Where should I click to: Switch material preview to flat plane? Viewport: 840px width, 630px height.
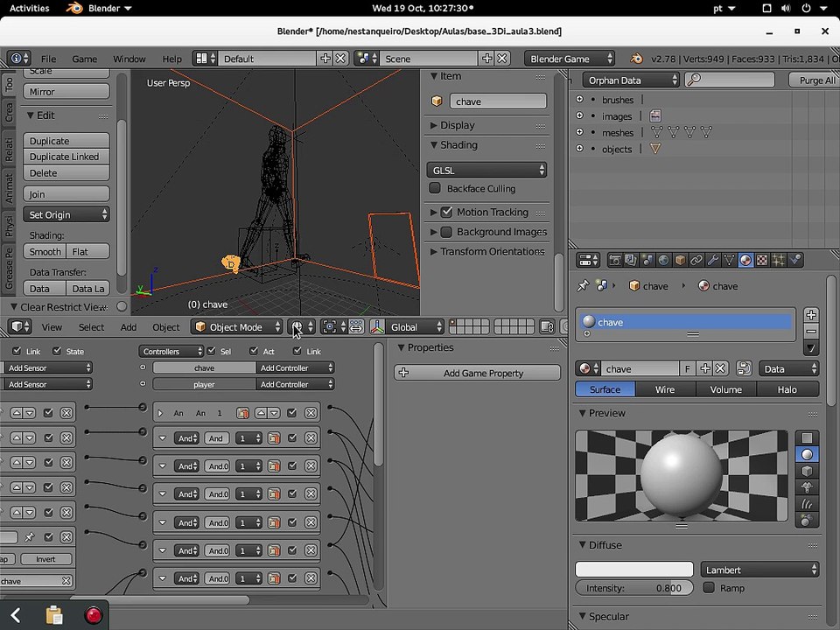807,438
